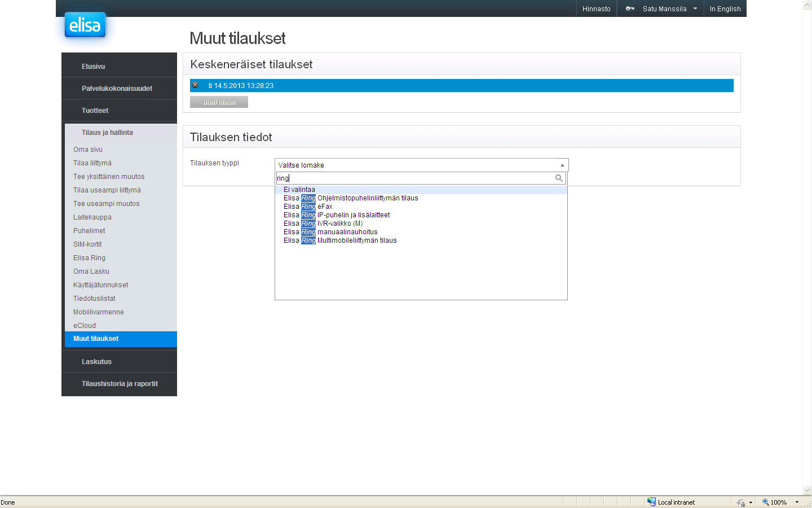Click the page scrollbar down arrow
812x508 pixels.
[x=807, y=491]
